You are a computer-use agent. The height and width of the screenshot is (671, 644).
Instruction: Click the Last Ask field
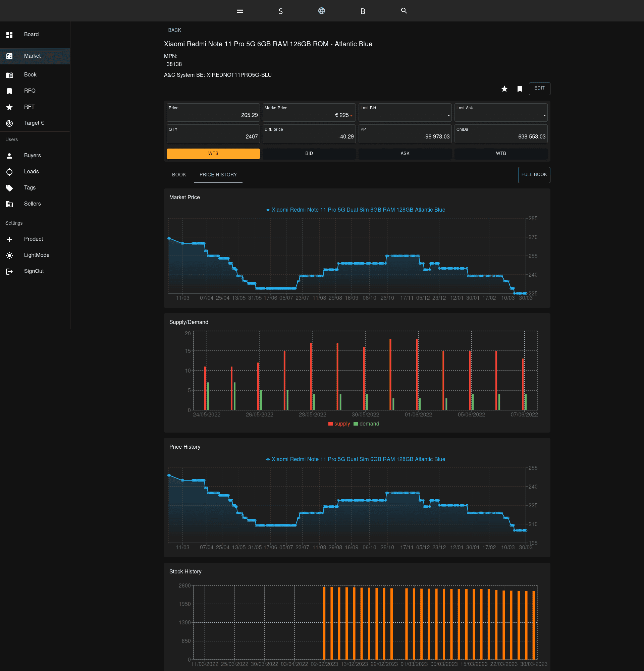tap(500, 113)
